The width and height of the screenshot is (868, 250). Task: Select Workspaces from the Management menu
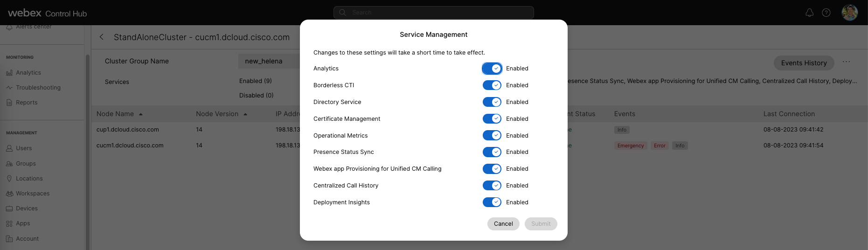tap(33, 194)
